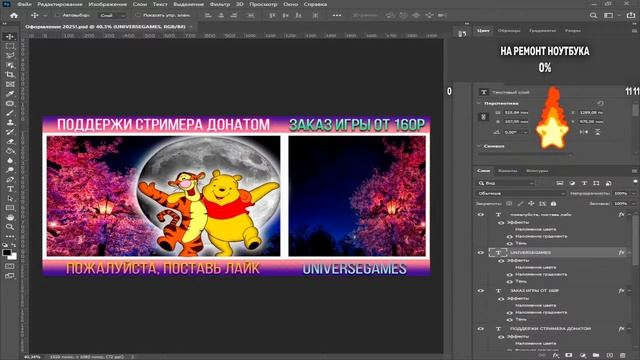Screen dimensions: 640x360
Task: Collapse the Символ section in Properties
Action: click(479, 146)
